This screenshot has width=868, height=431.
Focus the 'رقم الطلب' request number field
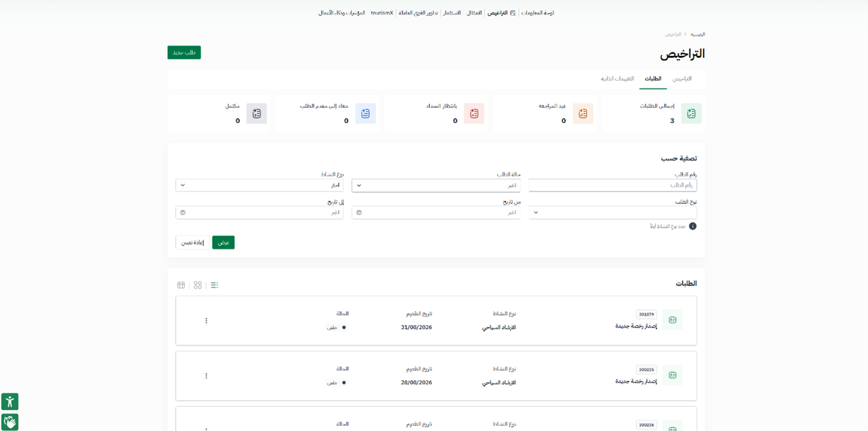point(613,186)
